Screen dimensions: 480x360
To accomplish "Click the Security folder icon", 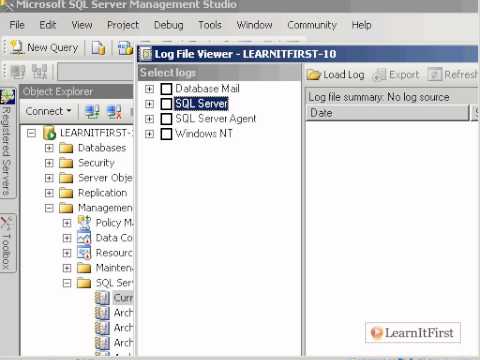I will coord(66,163).
